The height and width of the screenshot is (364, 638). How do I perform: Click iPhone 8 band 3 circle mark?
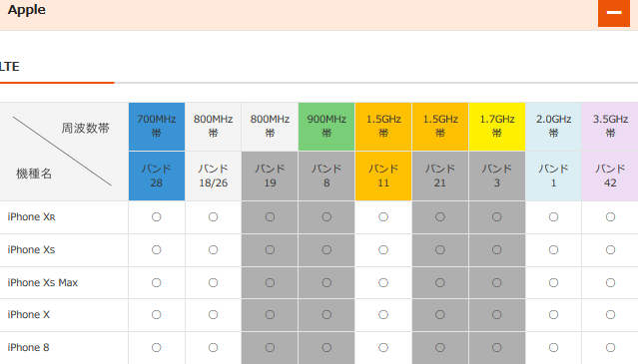click(x=497, y=347)
